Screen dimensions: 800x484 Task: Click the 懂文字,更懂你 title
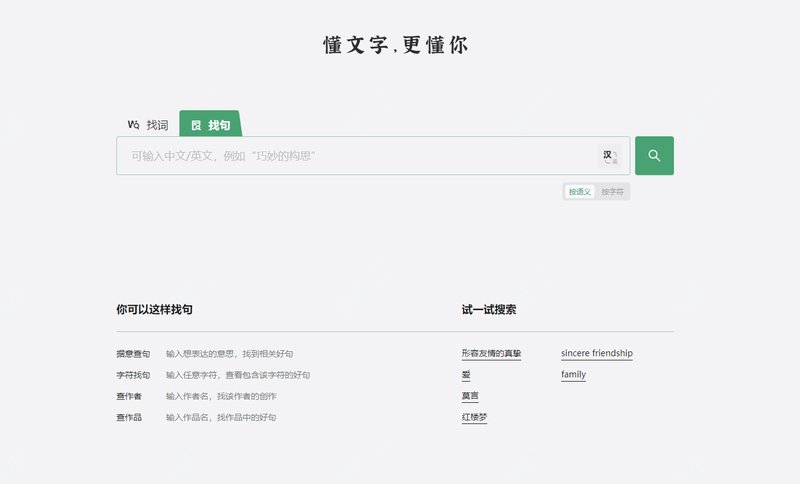396,46
